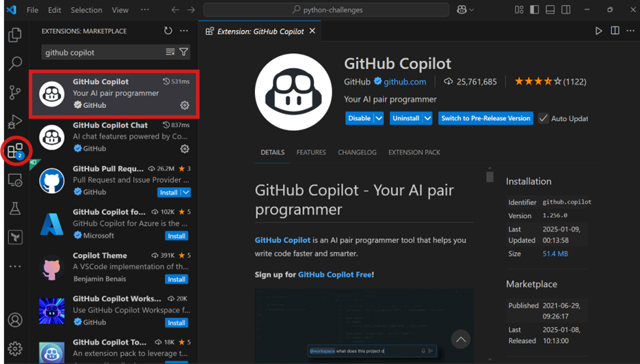The width and height of the screenshot is (640, 364).
Task: Open the GitHub Copilot link in description
Action: (282, 240)
